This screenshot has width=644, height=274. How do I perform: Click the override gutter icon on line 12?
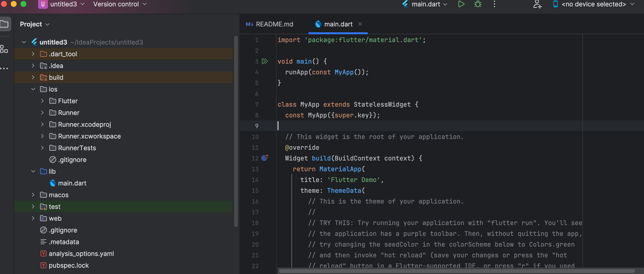(265, 158)
